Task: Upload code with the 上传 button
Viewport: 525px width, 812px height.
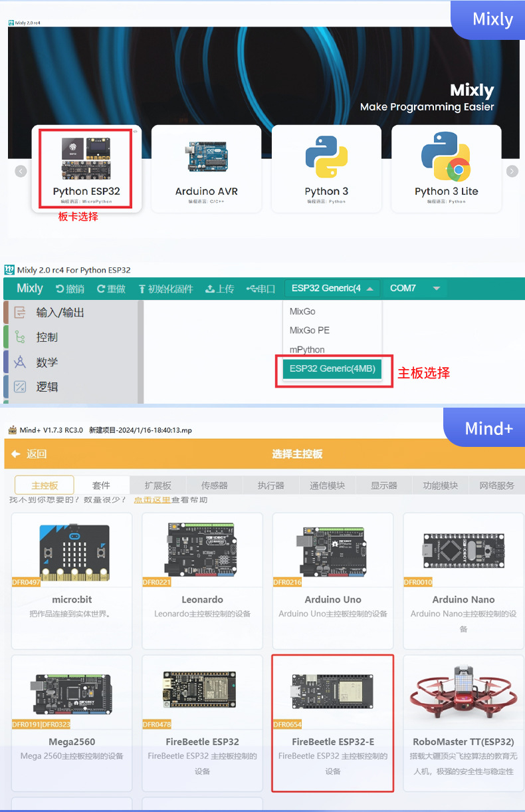Action: [220, 289]
